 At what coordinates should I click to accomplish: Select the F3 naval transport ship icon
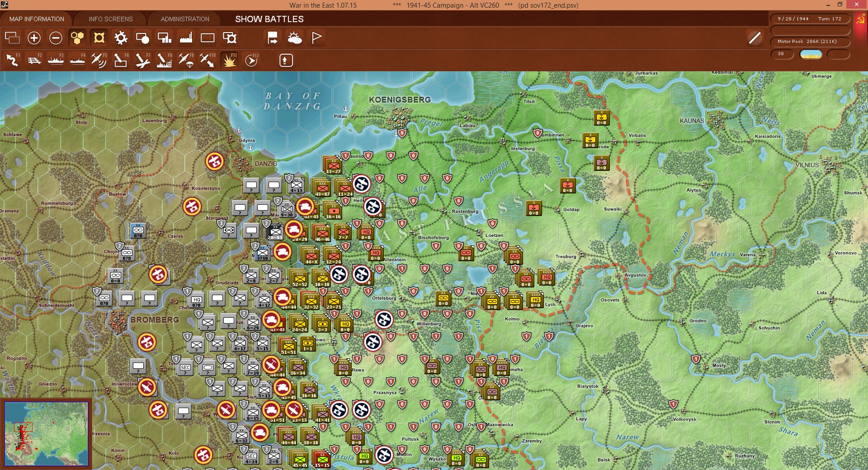tap(56, 60)
